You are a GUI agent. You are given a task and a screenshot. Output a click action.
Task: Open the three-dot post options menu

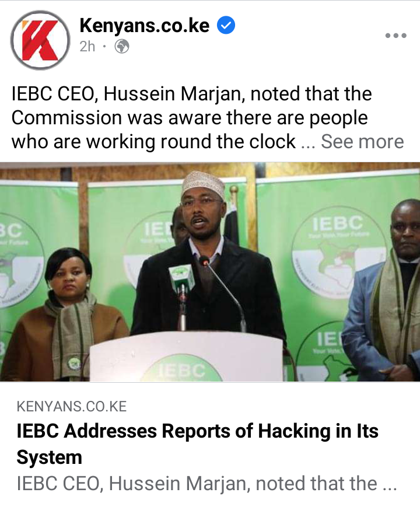395,36
